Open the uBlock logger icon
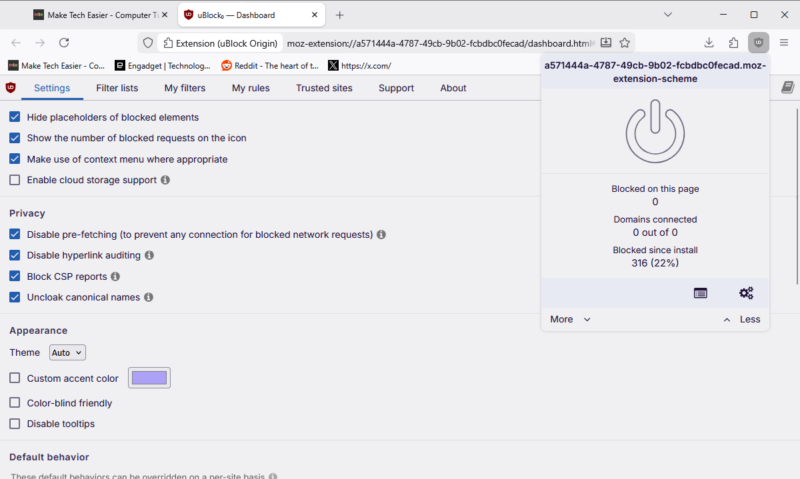This screenshot has height=479, width=800. [x=700, y=293]
